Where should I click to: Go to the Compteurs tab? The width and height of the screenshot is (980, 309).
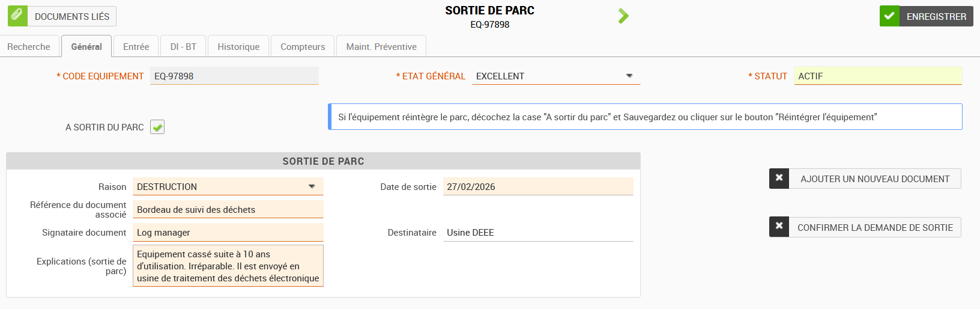pos(303,47)
